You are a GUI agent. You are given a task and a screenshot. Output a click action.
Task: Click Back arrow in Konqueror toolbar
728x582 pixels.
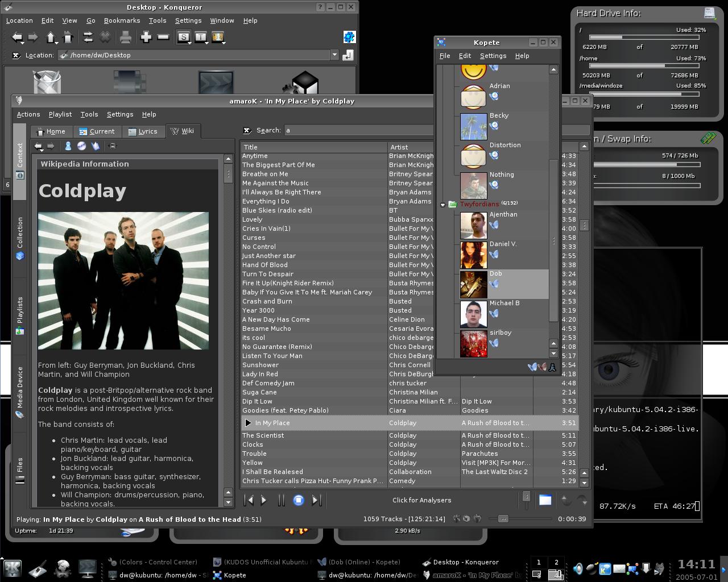17,38
